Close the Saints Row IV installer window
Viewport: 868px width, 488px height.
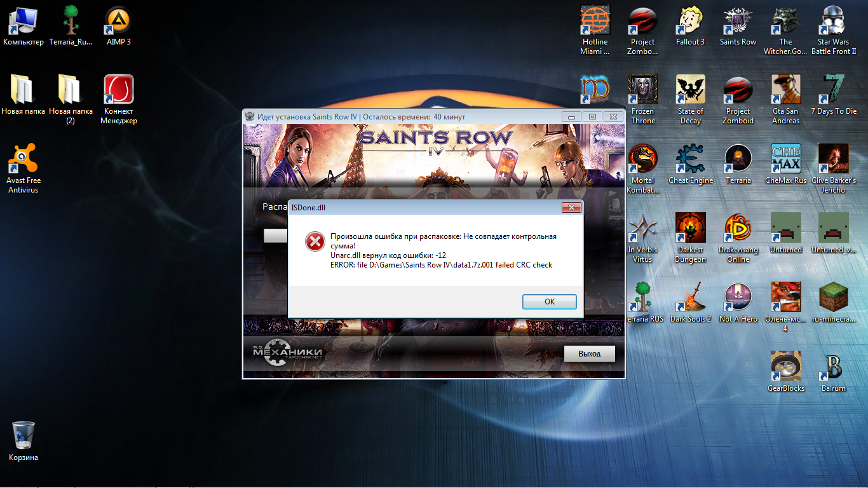tap(612, 117)
